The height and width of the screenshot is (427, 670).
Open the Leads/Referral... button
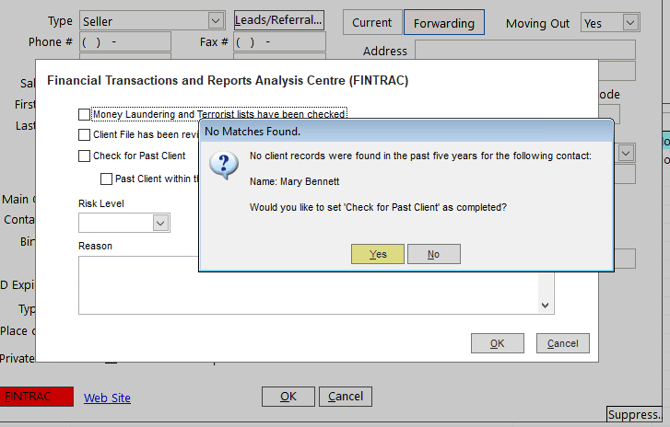(x=279, y=20)
